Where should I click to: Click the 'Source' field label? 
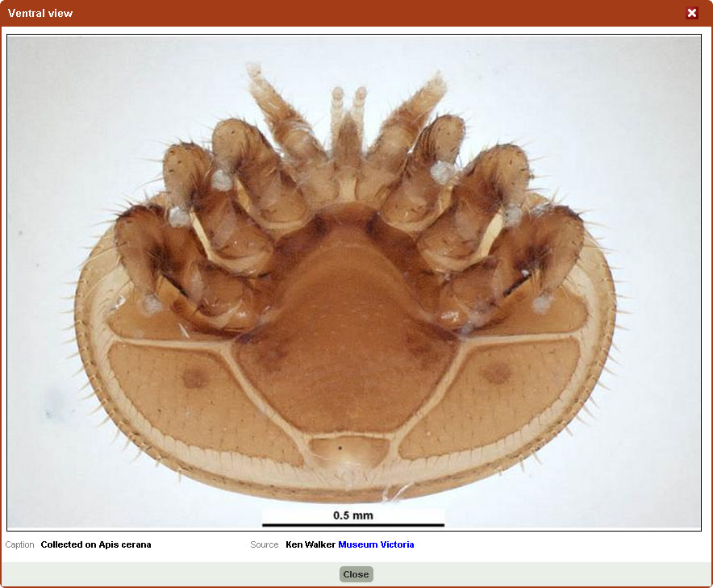264,544
